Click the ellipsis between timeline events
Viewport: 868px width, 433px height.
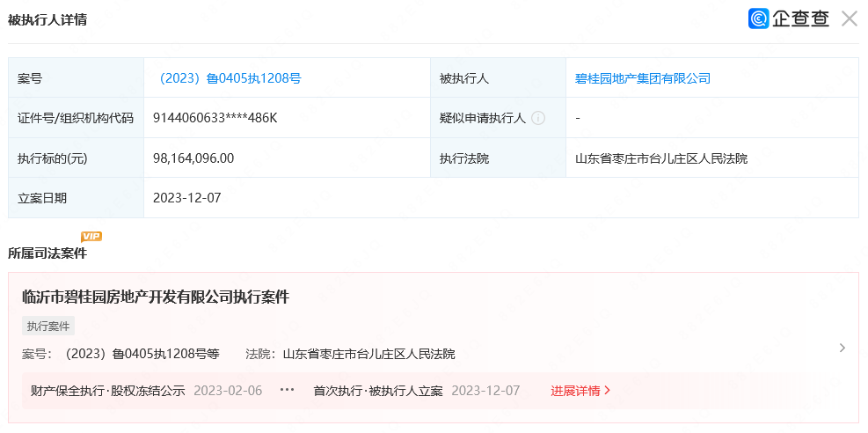tap(288, 390)
